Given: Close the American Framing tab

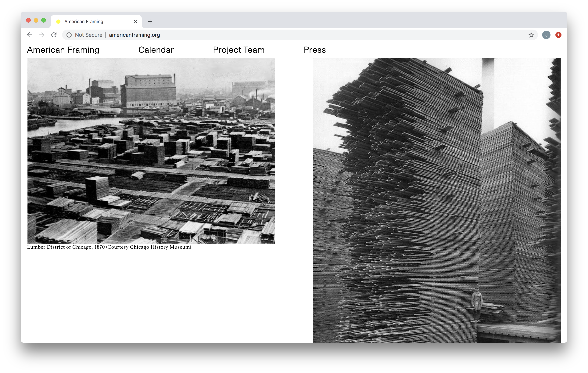Looking at the screenshot, I should tap(135, 22).
